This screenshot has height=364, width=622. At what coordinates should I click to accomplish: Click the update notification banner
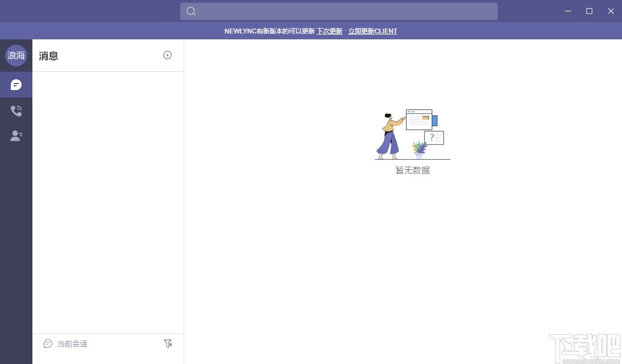[x=311, y=31]
